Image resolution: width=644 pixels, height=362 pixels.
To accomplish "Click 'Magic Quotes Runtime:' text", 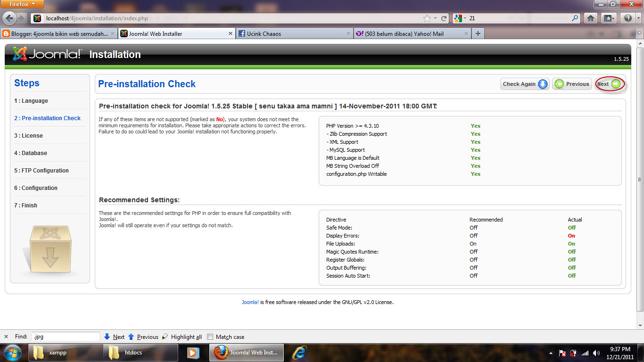I will point(352,252).
